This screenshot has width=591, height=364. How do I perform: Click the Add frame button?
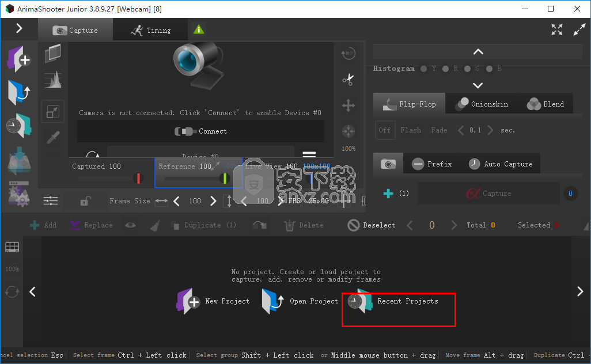pos(43,225)
